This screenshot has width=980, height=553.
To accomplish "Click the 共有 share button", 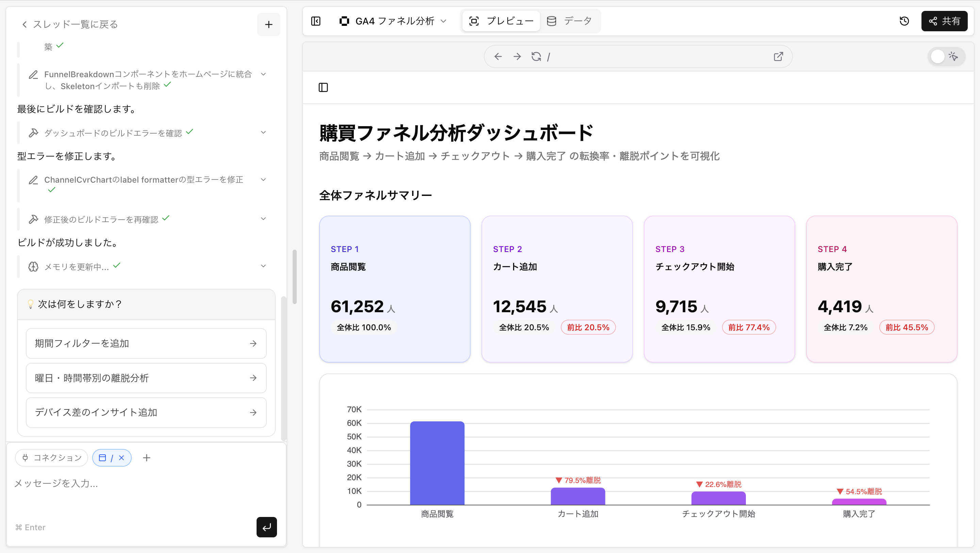I will (944, 21).
